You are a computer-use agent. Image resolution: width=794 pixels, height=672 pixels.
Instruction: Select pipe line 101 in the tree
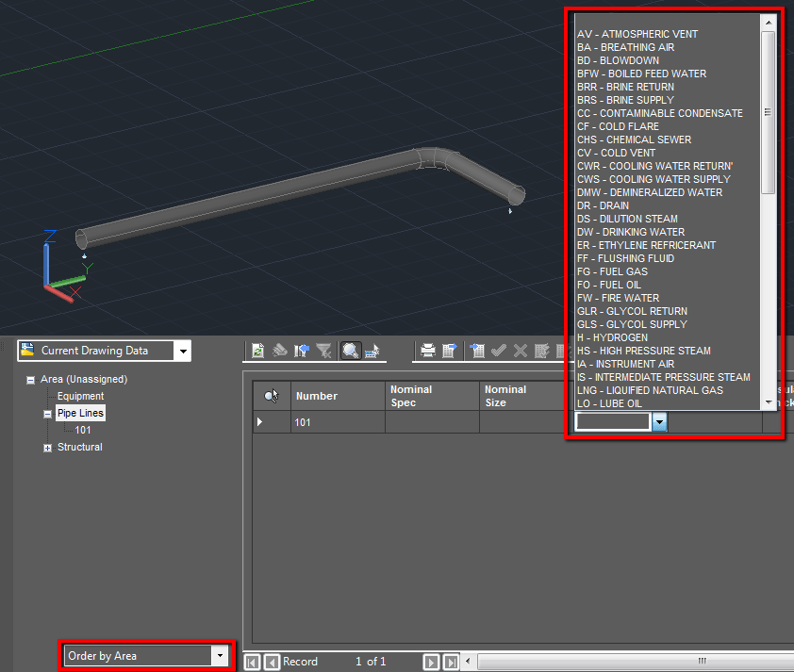pyautogui.click(x=83, y=430)
